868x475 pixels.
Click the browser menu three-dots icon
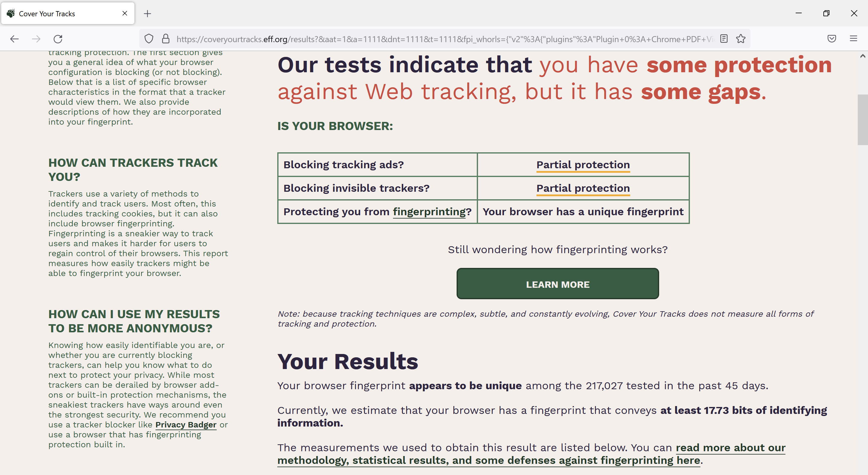[853, 39]
